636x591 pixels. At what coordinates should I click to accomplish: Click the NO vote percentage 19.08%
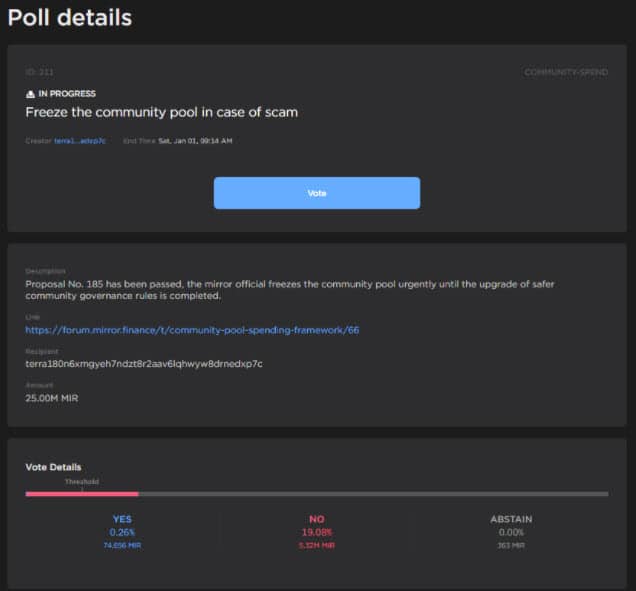click(x=316, y=532)
